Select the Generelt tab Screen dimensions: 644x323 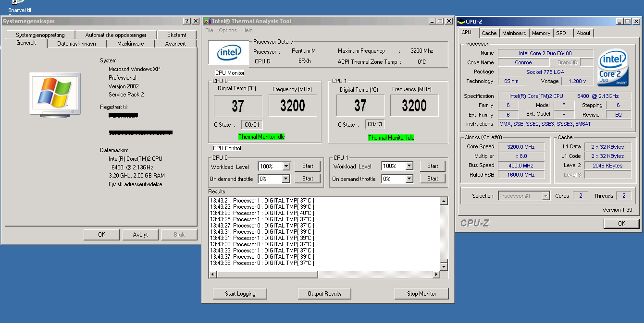tap(26, 43)
